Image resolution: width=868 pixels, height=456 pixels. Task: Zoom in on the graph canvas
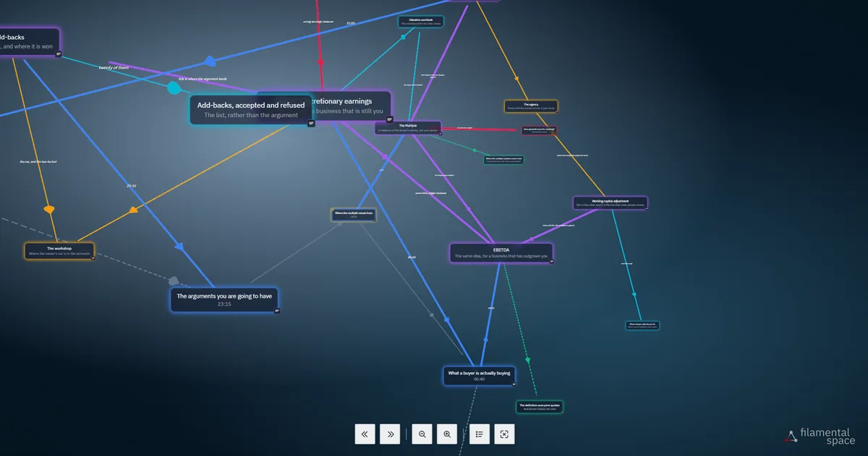click(x=447, y=434)
